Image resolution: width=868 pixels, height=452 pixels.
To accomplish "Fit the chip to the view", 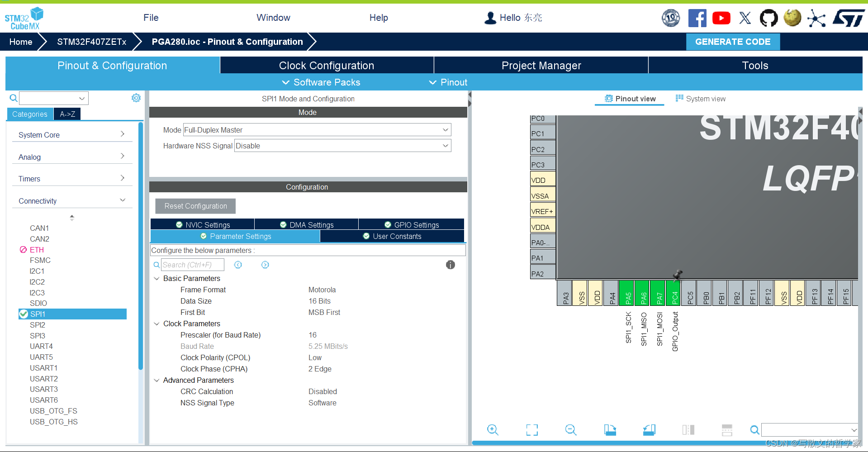I will pos(532,430).
